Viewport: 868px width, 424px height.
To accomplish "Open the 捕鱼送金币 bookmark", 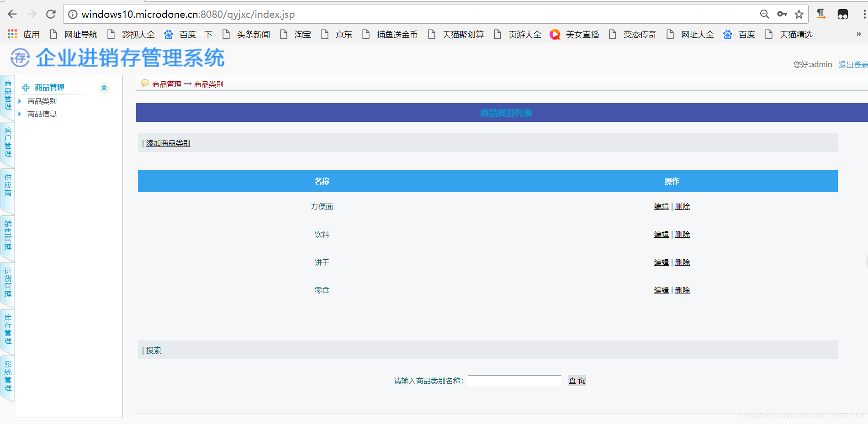I will (x=390, y=34).
